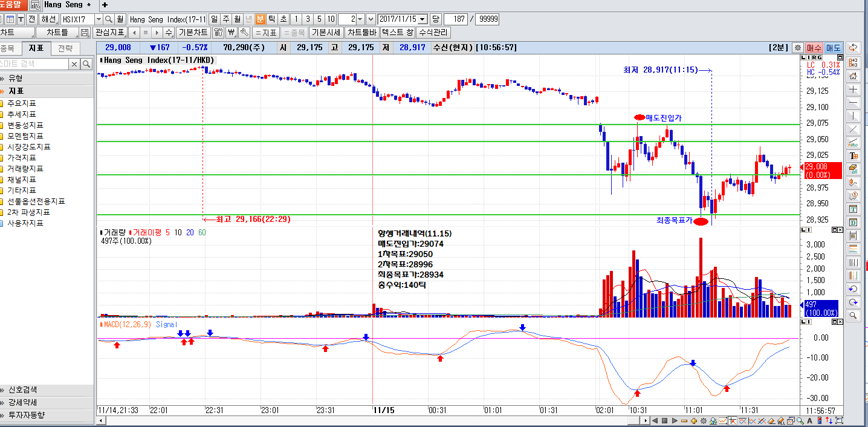Select the crosshair line drawing tool
868x427 pixels.
click(x=853, y=90)
